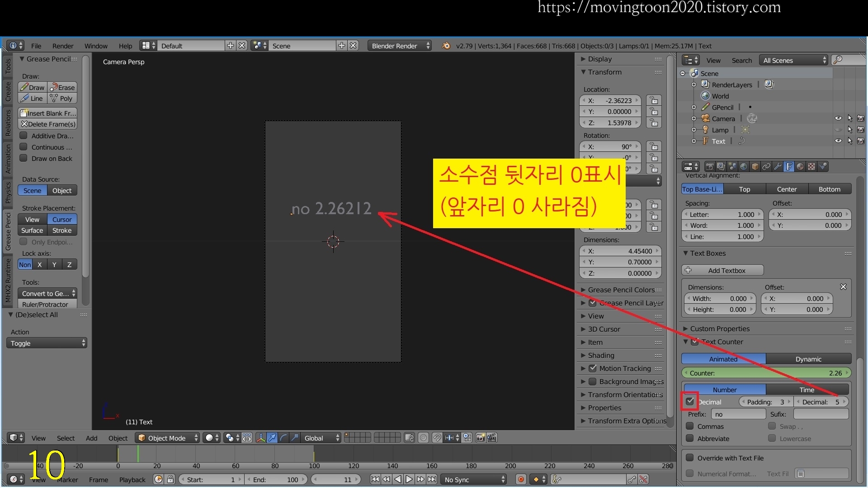The image size is (868, 488).
Task: Select the scale manipulator icon
Action: [x=295, y=438]
